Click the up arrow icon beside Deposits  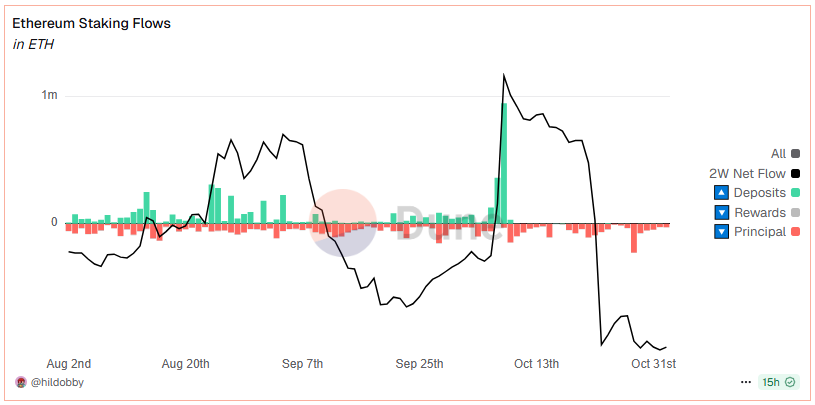point(721,192)
